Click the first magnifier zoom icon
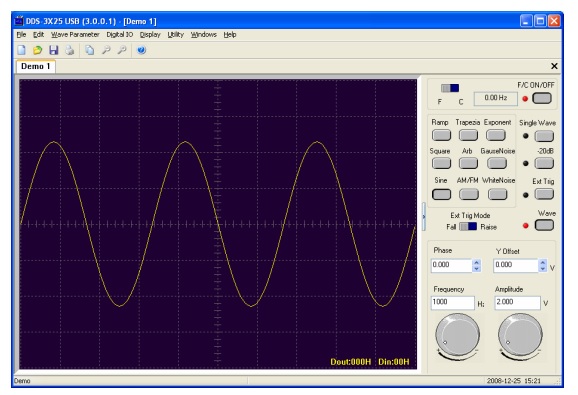The width and height of the screenshot is (578, 395). [x=106, y=50]
